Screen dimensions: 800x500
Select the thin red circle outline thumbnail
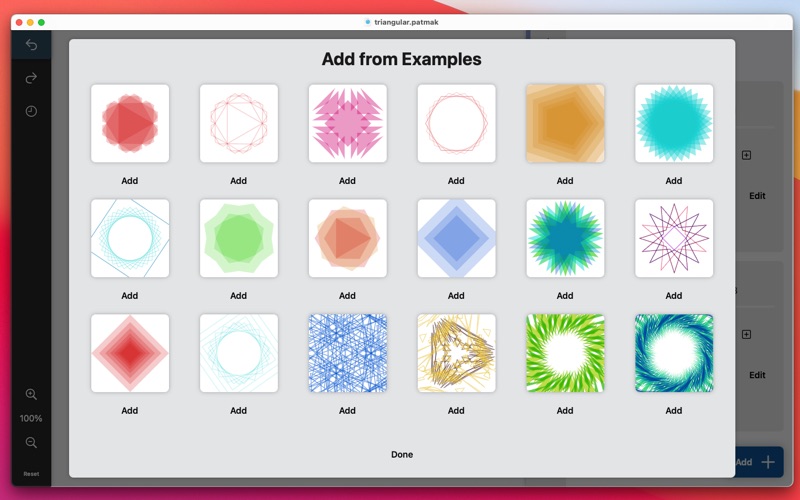coord(457,123)
